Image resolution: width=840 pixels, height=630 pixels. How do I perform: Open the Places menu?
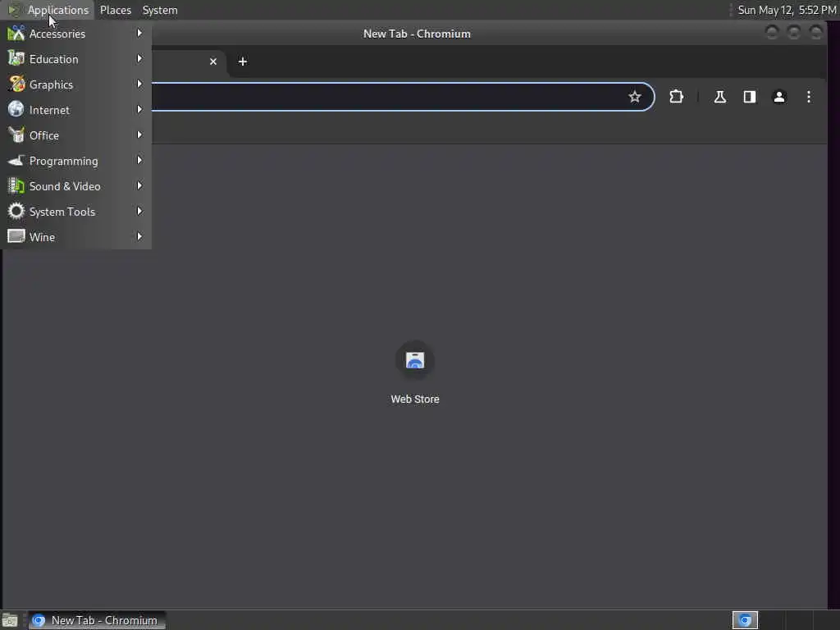pyautogui.click(x=116, y=10)
